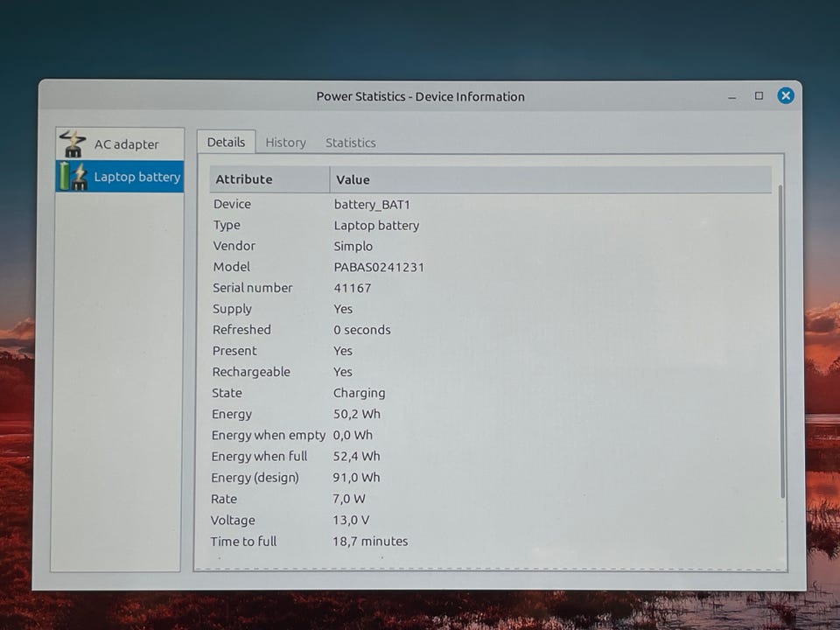840x630 pixels.
Task: Click the Value column header
Action: 550,179
